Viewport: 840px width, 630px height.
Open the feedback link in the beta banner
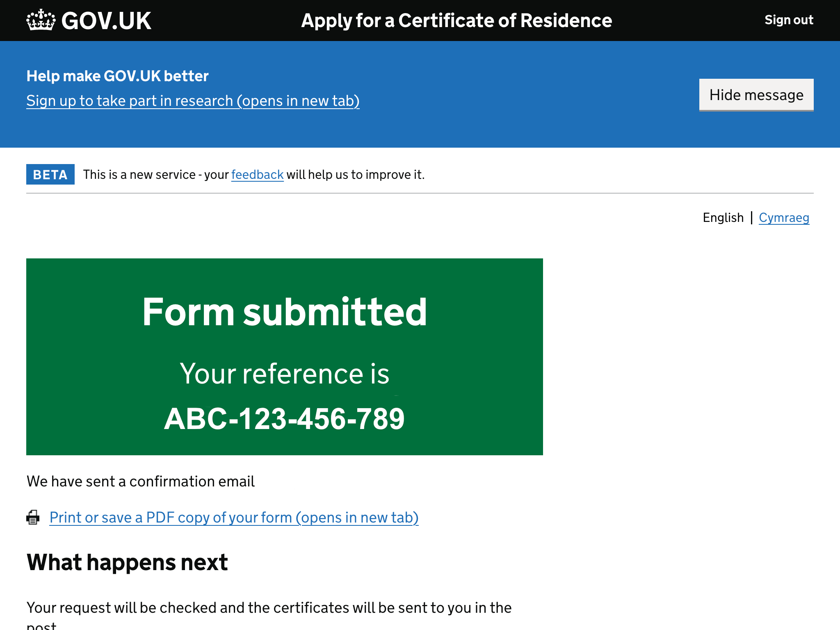[257, 175]
